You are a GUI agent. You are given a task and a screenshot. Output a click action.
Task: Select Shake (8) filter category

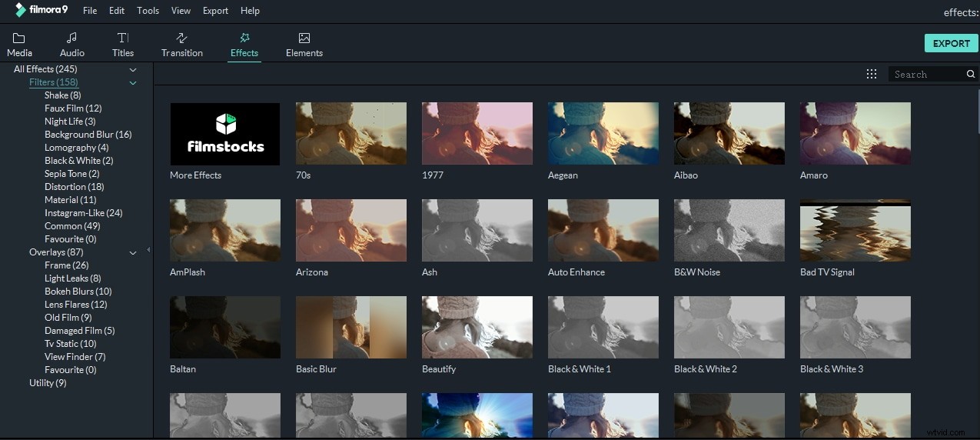coord(62,95)
